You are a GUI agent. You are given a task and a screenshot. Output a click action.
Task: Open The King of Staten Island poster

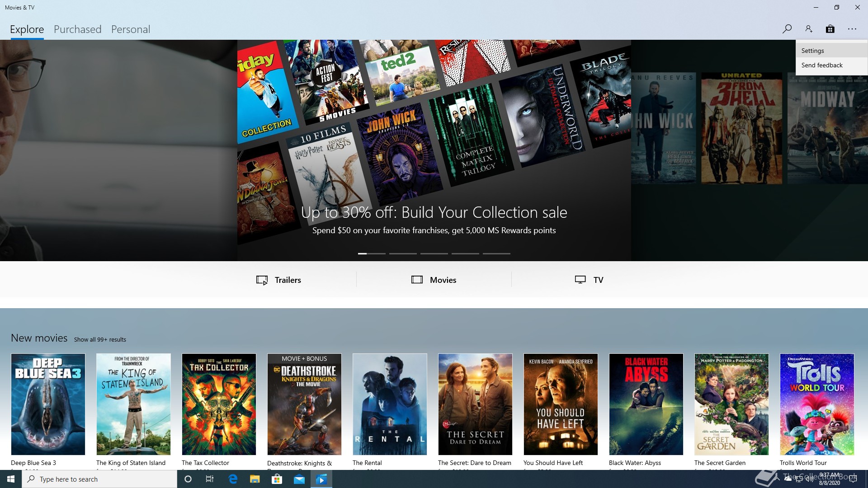[x=133, y=404]
